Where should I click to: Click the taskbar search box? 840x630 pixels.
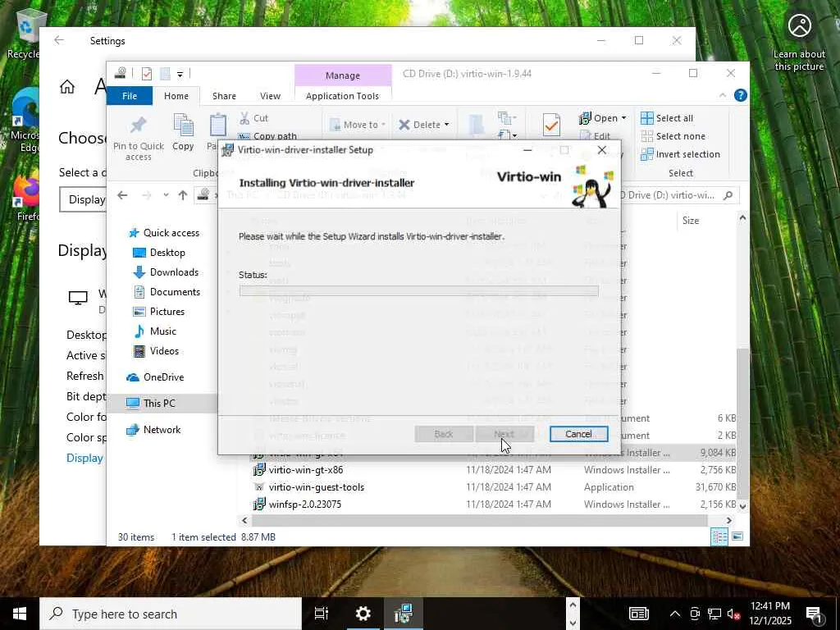171,614
